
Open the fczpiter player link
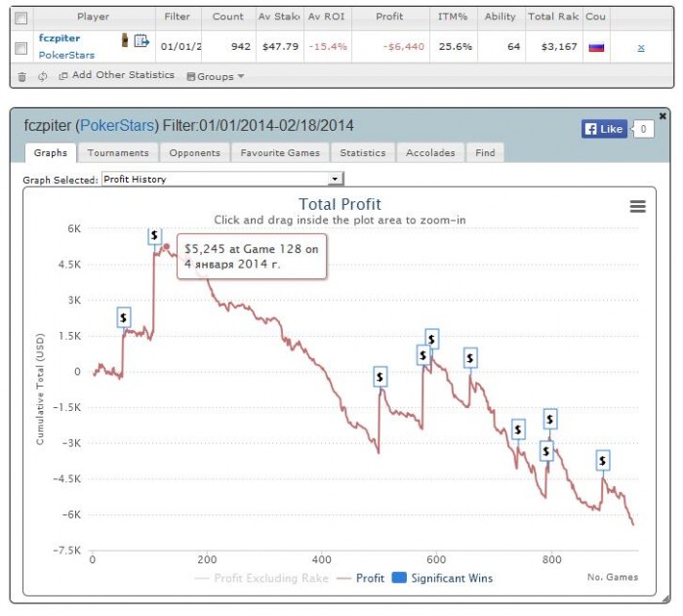60,38
